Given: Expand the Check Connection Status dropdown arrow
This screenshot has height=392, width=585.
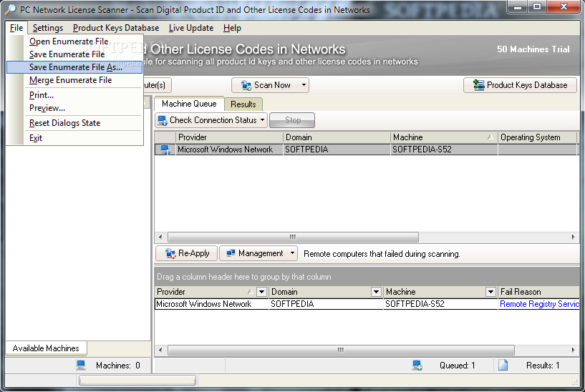Looking at the screenshot, I should click(x=262, y=120).
